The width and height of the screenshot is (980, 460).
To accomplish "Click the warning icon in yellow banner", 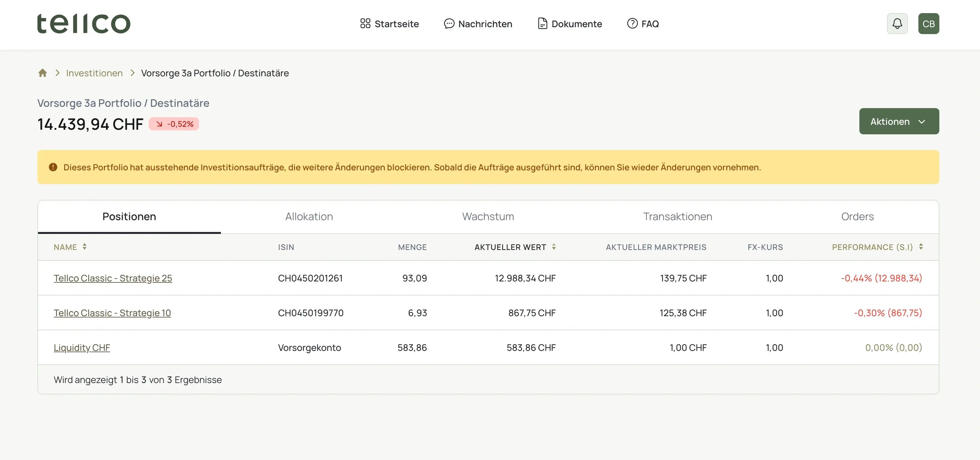I will 53,167.
